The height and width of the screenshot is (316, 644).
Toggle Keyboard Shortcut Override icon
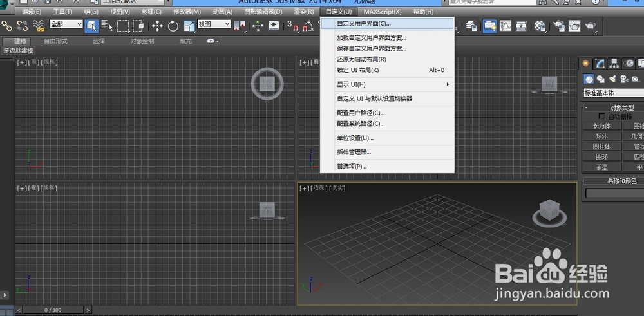coord(274,26)
